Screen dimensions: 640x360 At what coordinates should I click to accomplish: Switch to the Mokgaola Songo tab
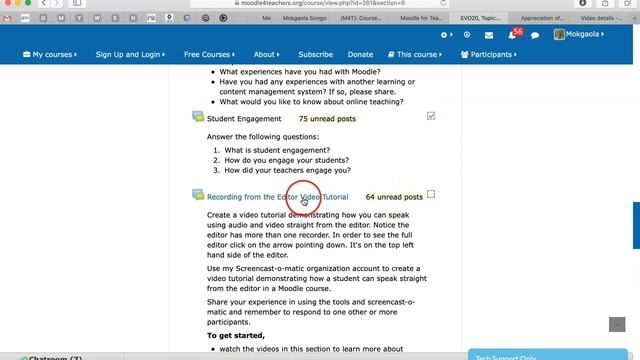click(304, 18)
